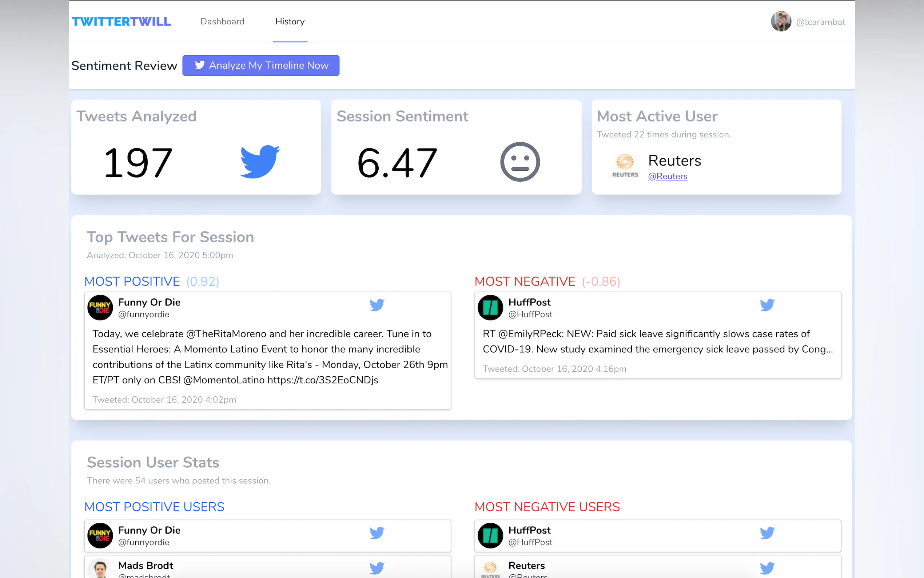Open the Dashboard tab
This screenshot has width=924, height=578.
click(222, 21)
